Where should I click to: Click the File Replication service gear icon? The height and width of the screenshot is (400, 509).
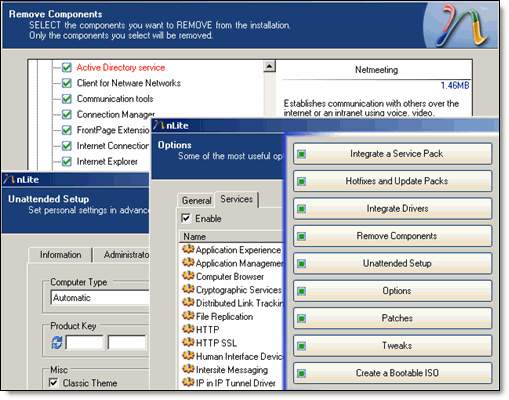click(188, 316)
